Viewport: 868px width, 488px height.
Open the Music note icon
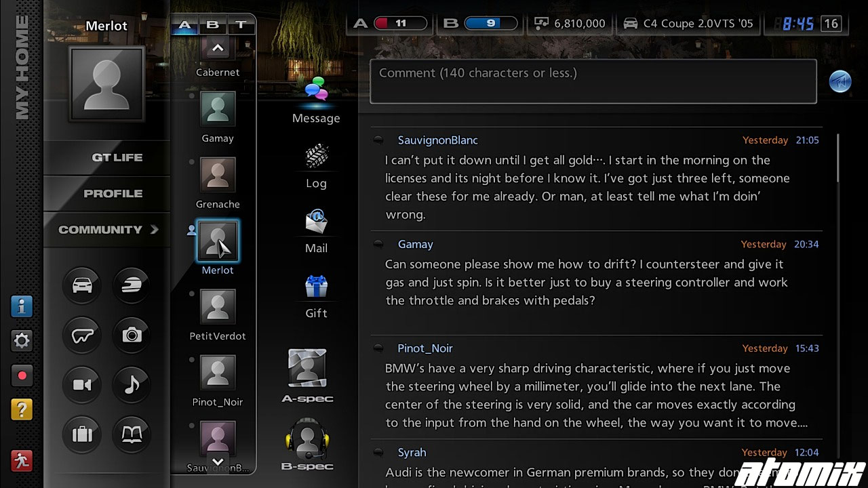click(132, 385)
